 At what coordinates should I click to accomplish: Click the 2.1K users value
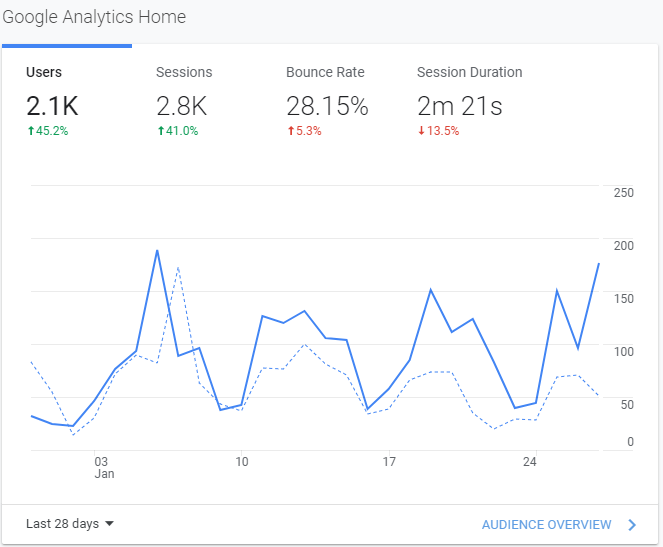coord(52,106)
